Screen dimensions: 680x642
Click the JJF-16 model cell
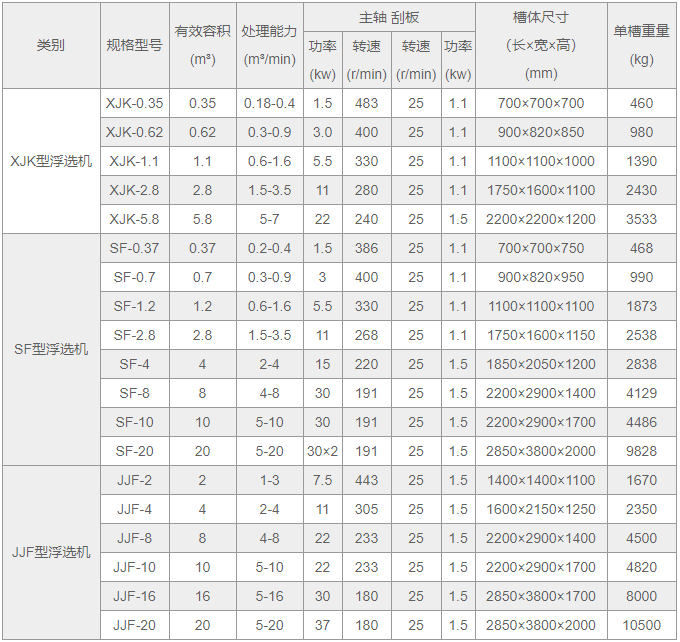(x=134, y=596)
